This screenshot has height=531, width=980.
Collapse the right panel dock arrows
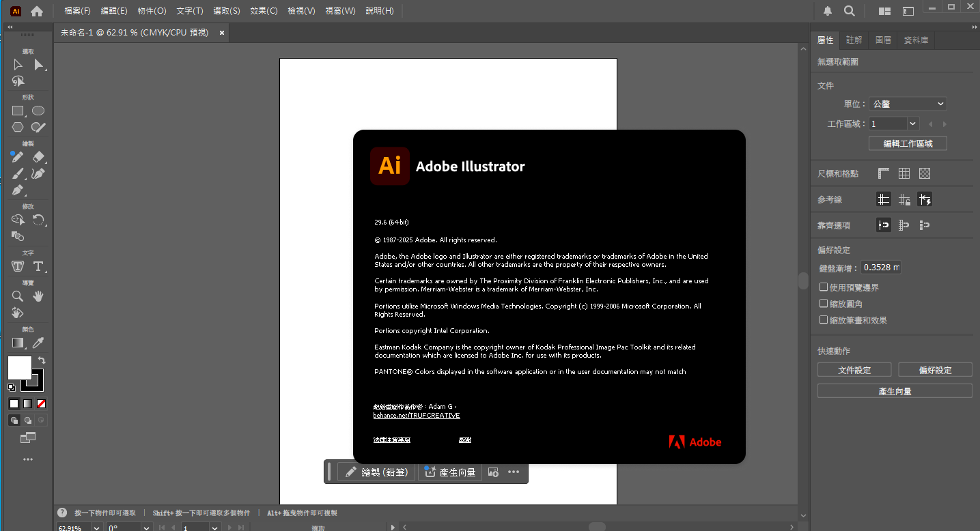974,27
